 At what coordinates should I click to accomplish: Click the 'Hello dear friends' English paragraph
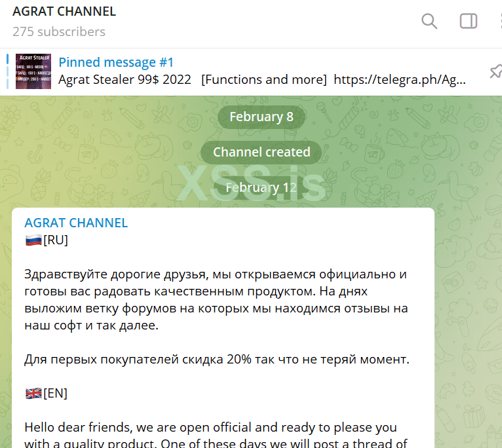click(216, 435)
